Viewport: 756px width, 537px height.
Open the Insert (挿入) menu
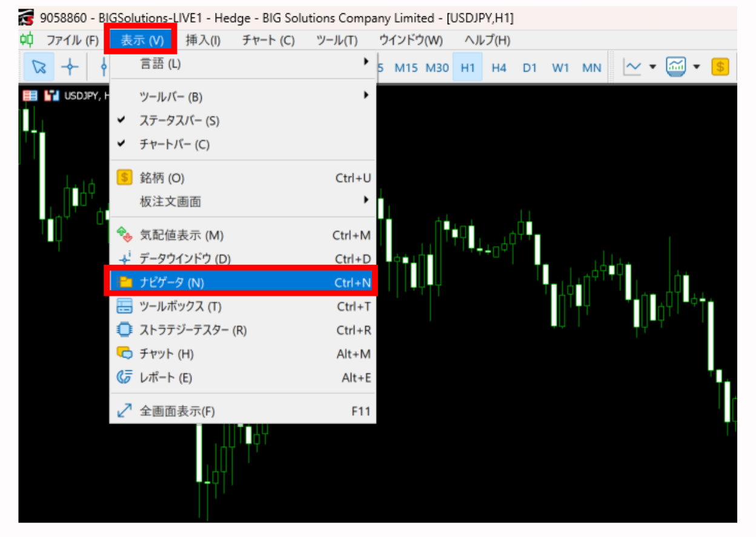pos(203,41)
